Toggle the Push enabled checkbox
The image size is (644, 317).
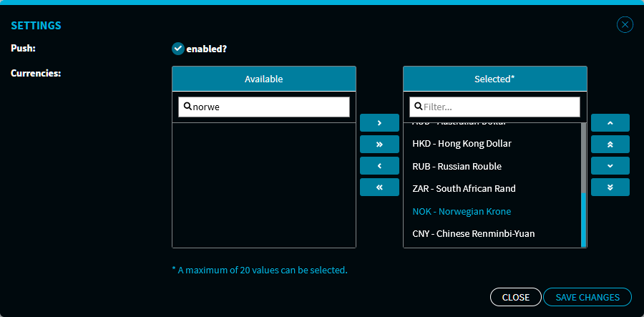click(x=178, y=49)
